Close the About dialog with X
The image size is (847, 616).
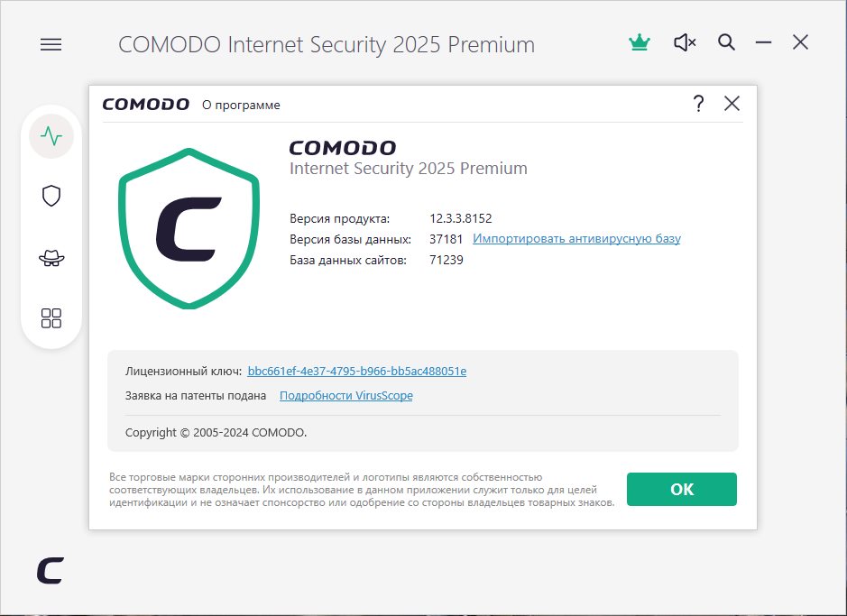[732, 104]
